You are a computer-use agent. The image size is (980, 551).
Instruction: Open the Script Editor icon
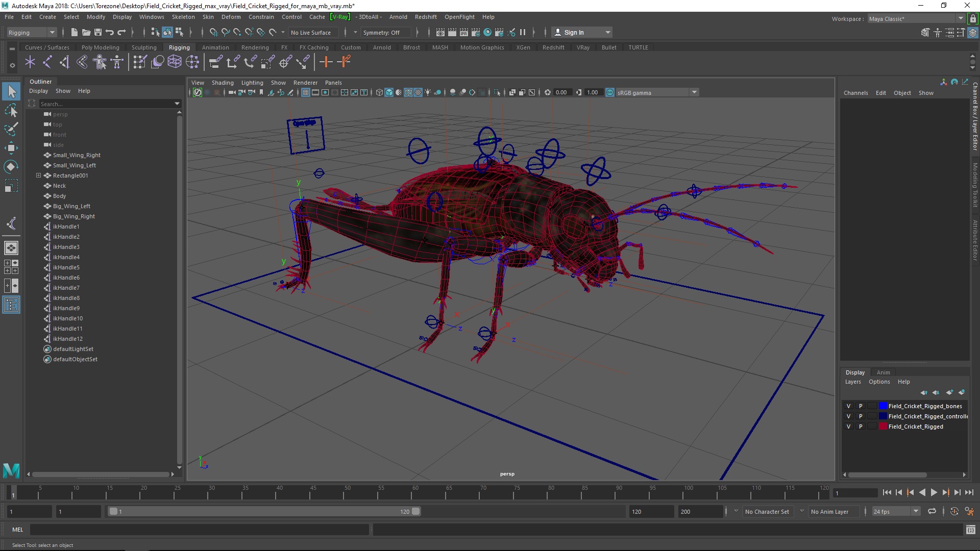[970, 530]
